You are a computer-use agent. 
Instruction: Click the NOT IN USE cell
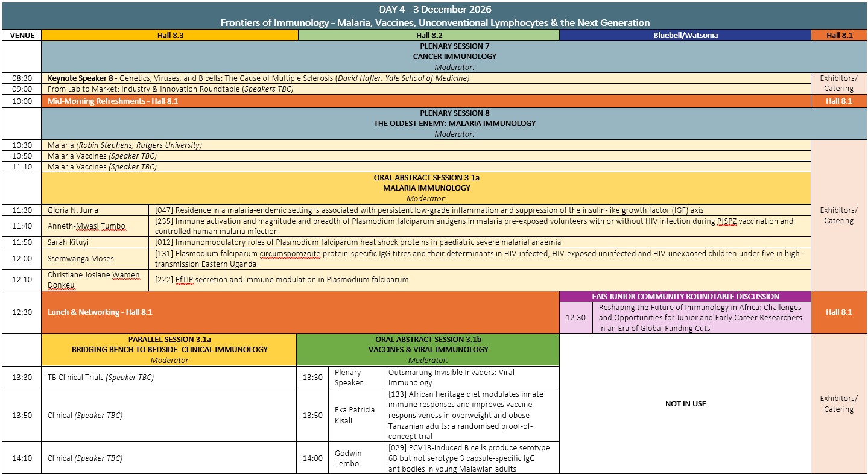point(685,403)
